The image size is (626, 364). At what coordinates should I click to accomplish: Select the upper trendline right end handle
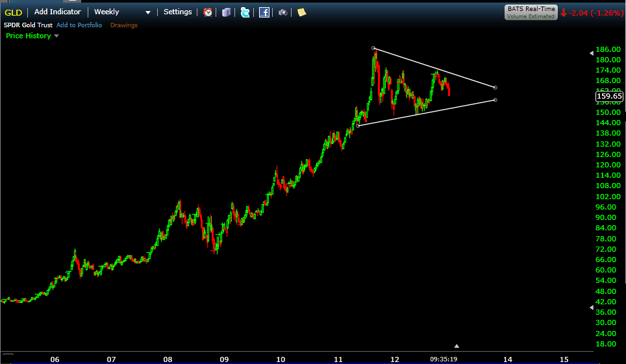[x=495, y=88]
